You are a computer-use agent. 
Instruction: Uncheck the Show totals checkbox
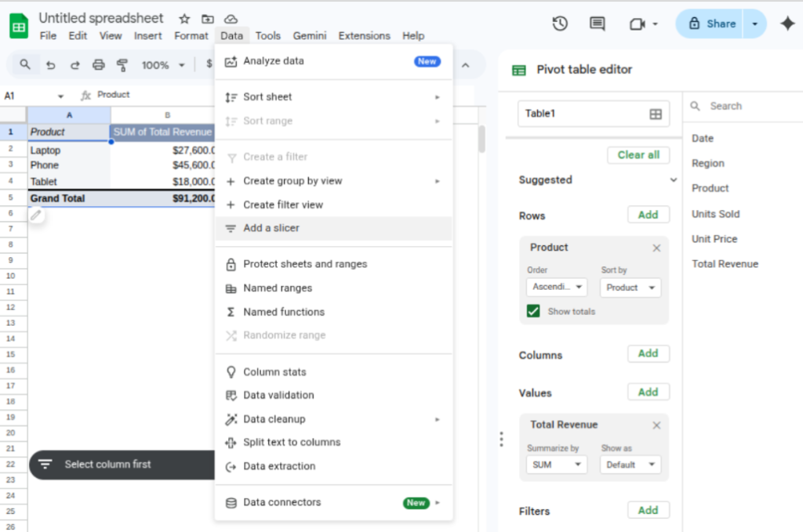(534, 311)
